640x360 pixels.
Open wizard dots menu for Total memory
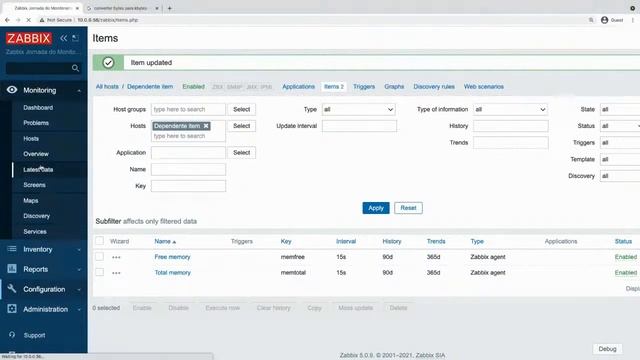tap(116, 273)
